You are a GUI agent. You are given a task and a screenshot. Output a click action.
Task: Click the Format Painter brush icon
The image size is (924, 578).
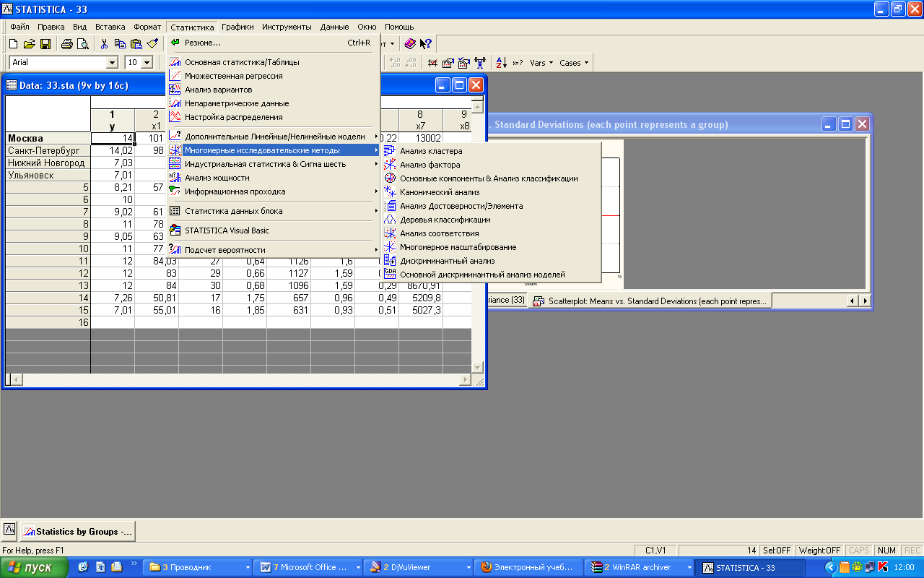click(x=152, y=43)
